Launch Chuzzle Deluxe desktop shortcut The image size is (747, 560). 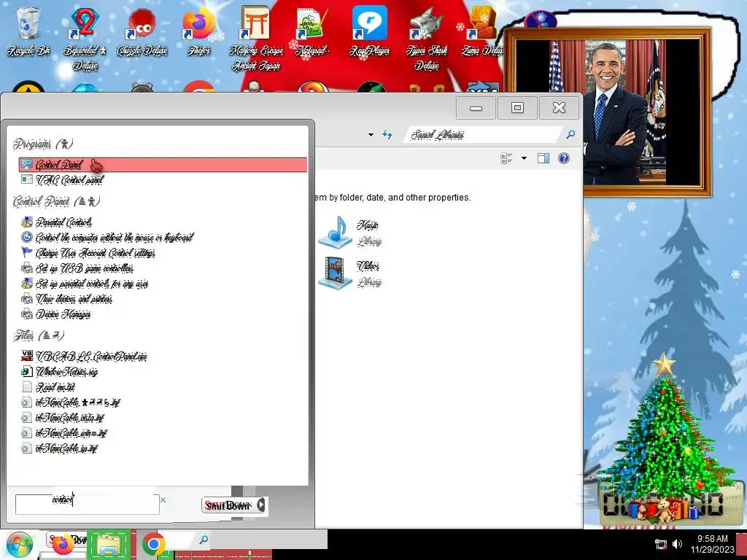pos(142,32)
